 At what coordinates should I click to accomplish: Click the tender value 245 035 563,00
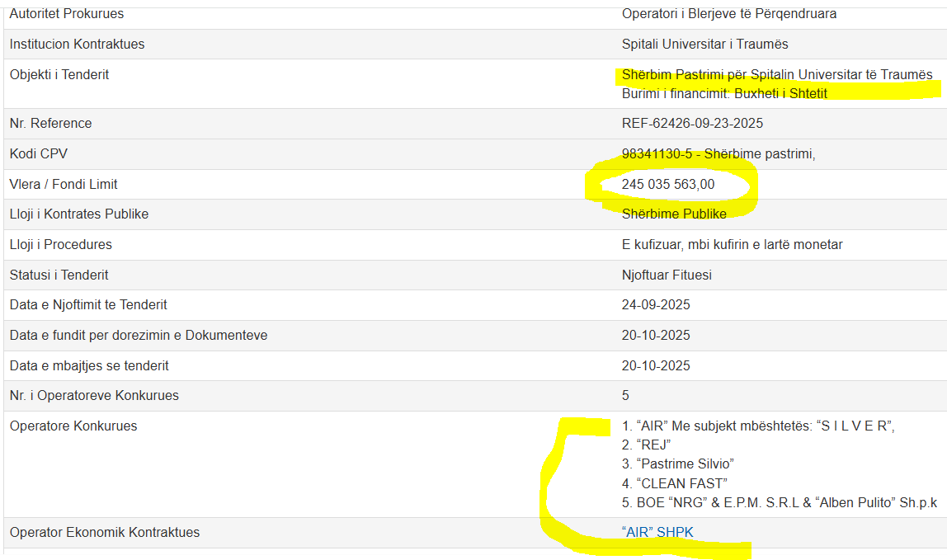pos(668,185)
